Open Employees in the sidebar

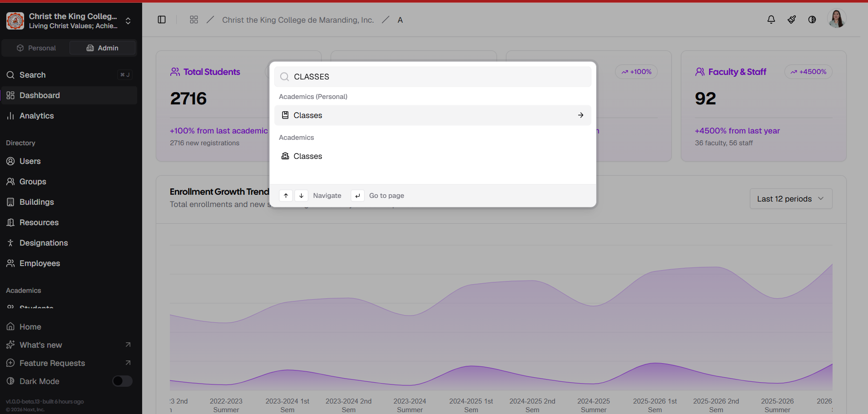[x=69, y=263]
